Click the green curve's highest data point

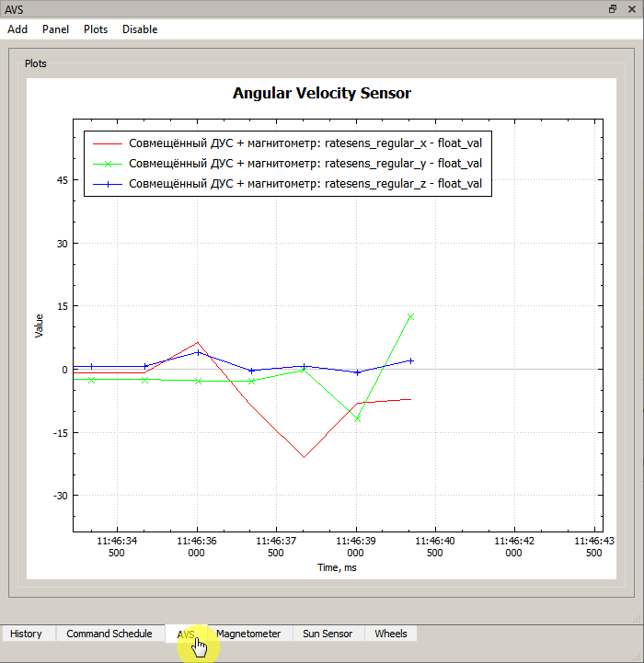(410, 316)
